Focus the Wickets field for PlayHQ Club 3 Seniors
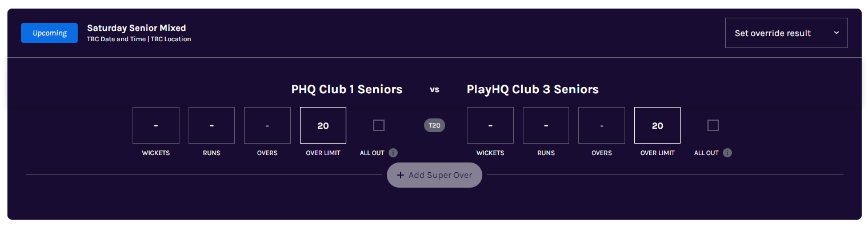This screenshot has height=230, width=868. (490, 125)
